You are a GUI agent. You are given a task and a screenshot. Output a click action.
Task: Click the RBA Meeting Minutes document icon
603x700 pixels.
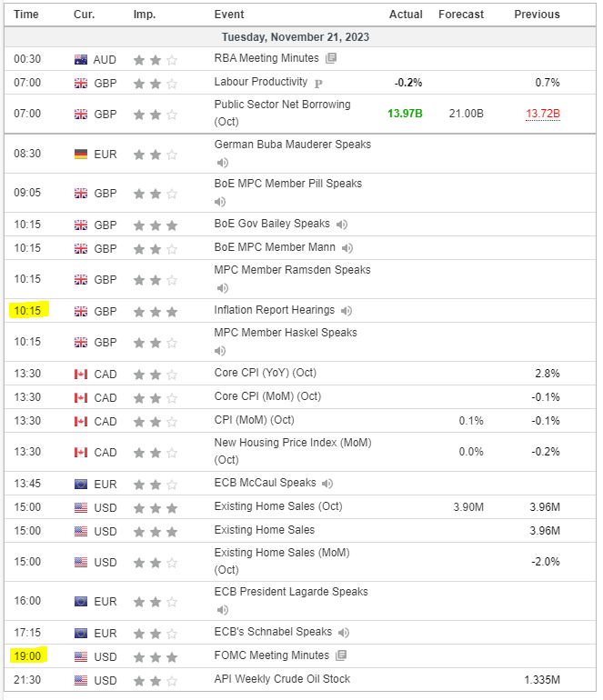point(331,58)
